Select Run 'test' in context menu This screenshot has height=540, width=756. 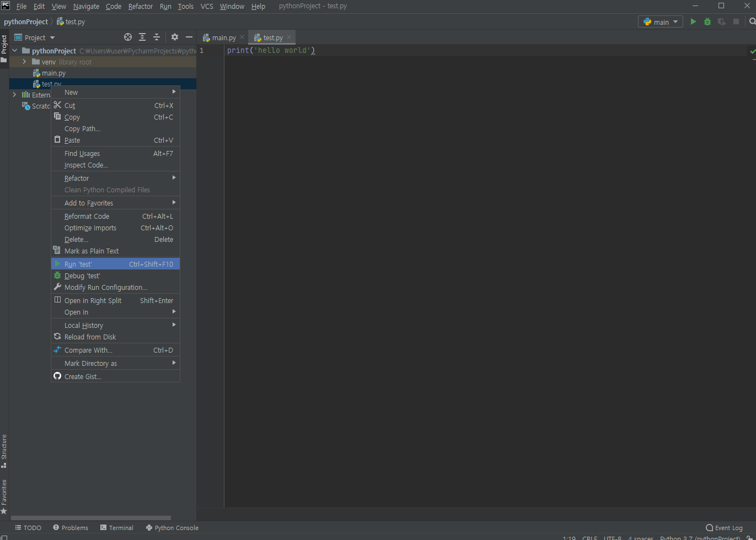pos(115,264)
